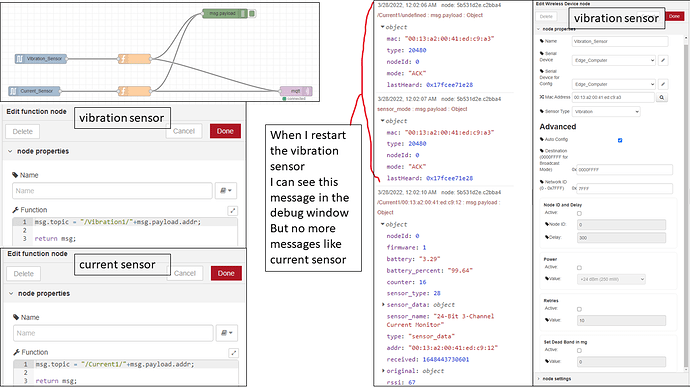The width and height of the screenshot is (690, 388).
Task: Click Done in the current sensor function editor
Action: click(x=226, y=273)
